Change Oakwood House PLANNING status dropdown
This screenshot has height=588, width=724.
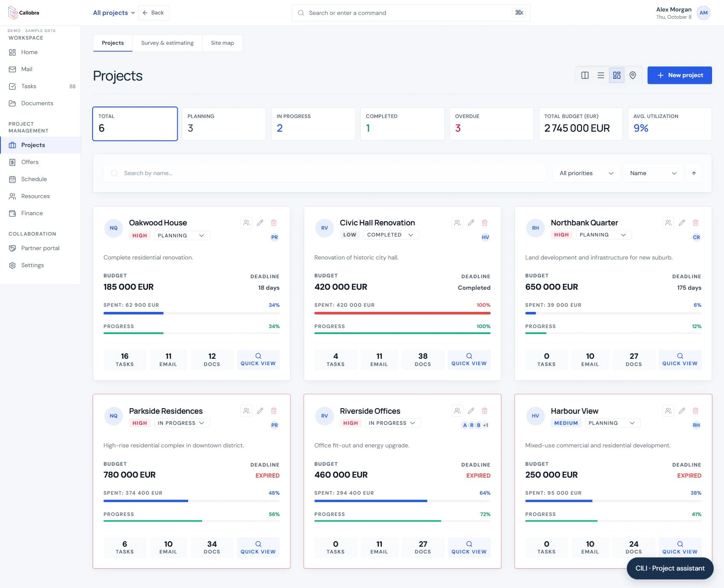(x=182, y=236)
